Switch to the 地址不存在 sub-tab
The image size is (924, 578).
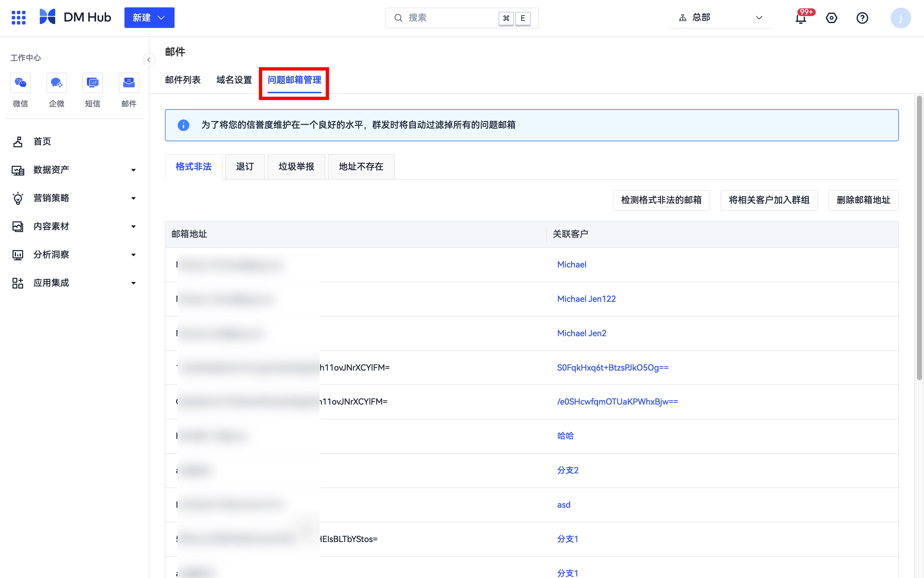[x=361, y=167]
